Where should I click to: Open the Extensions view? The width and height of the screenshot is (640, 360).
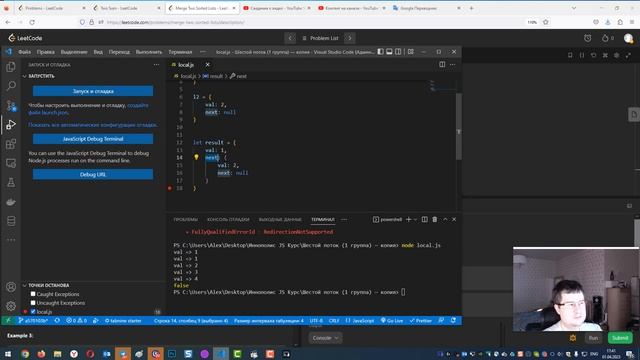(x=11, y=144)
